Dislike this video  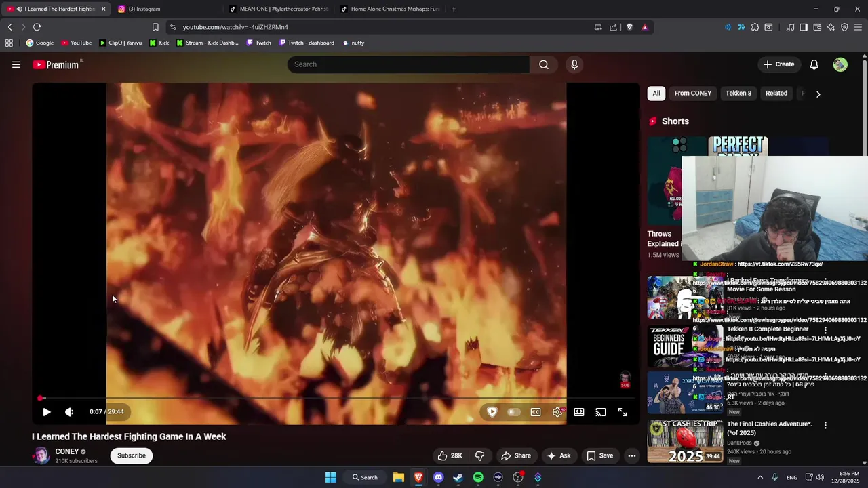pos(479,455)
